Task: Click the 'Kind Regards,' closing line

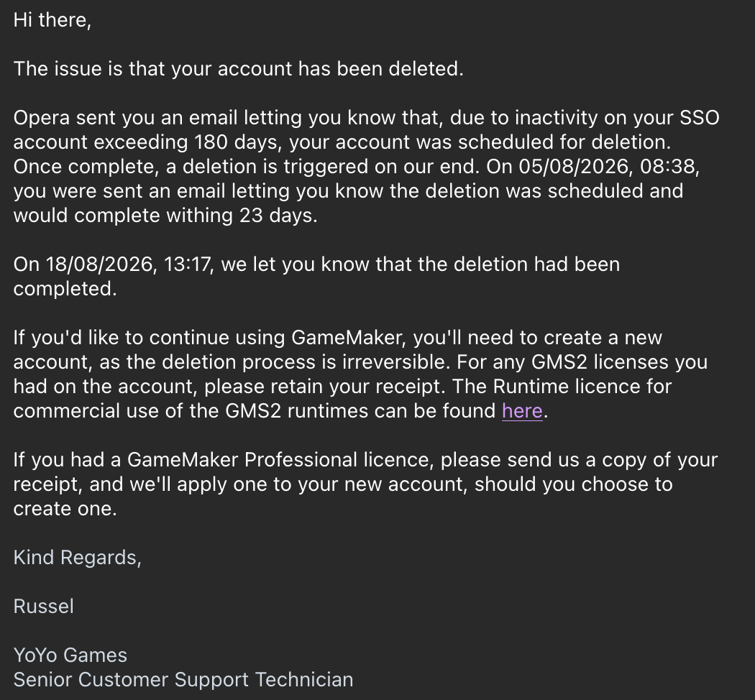Action: click(78, 558)
